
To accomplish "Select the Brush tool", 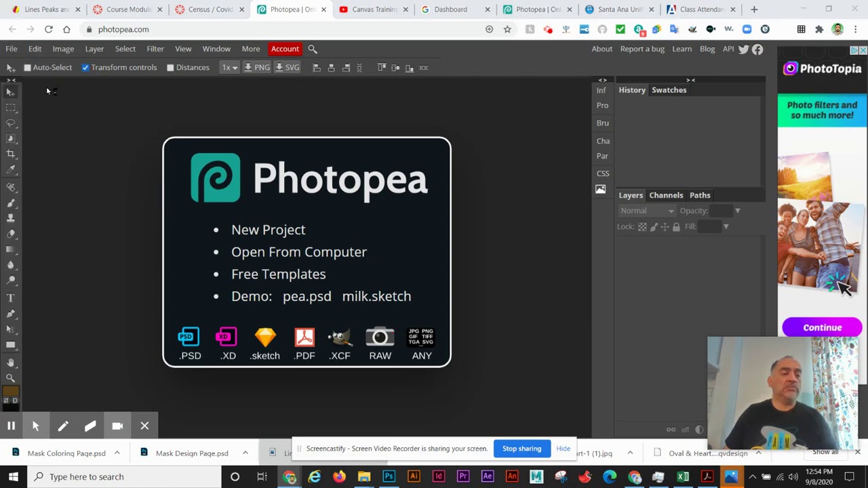I will tap(10, 203).
